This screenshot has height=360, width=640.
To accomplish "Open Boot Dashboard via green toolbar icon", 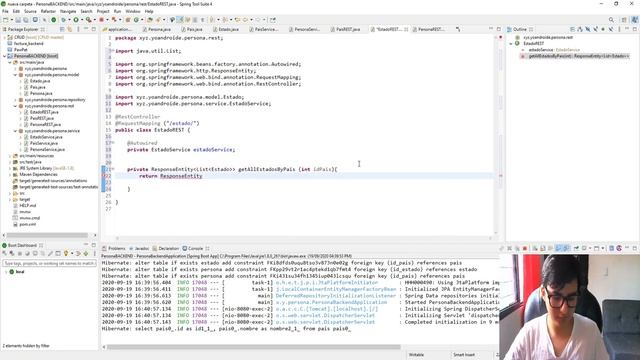I will tap(53, 20).
